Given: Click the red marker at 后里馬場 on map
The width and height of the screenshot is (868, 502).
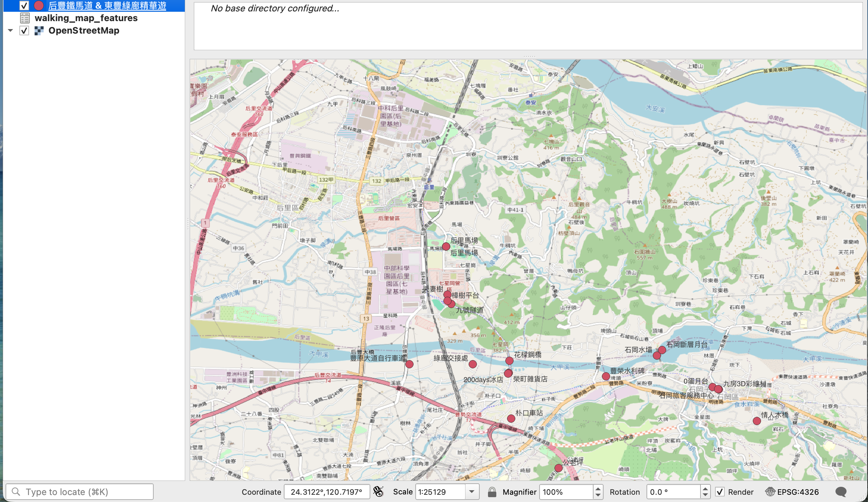Looking at the screenshot, I should [446, 246].
